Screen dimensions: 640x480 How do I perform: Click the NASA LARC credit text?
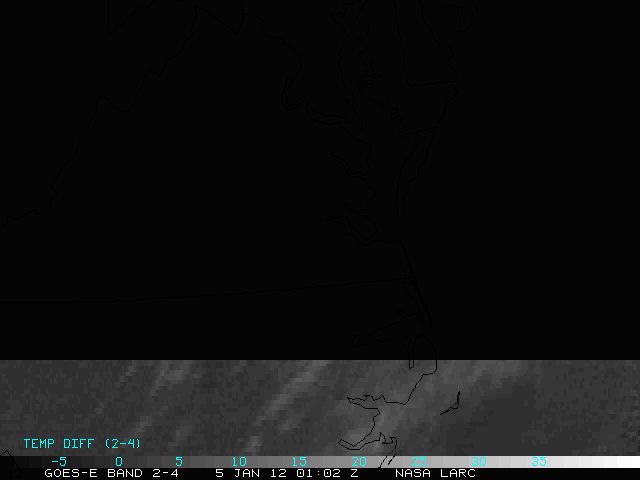[435, 473]
